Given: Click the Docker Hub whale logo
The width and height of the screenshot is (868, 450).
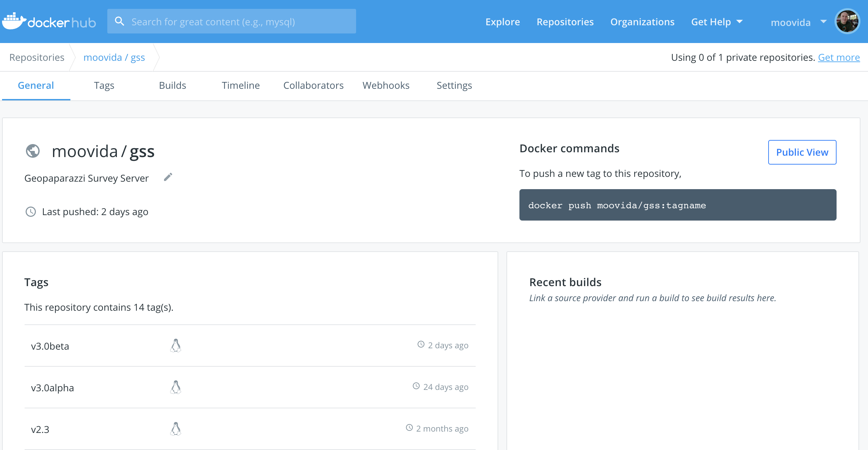Looking at the screenshot, I should tap(49, 22).
